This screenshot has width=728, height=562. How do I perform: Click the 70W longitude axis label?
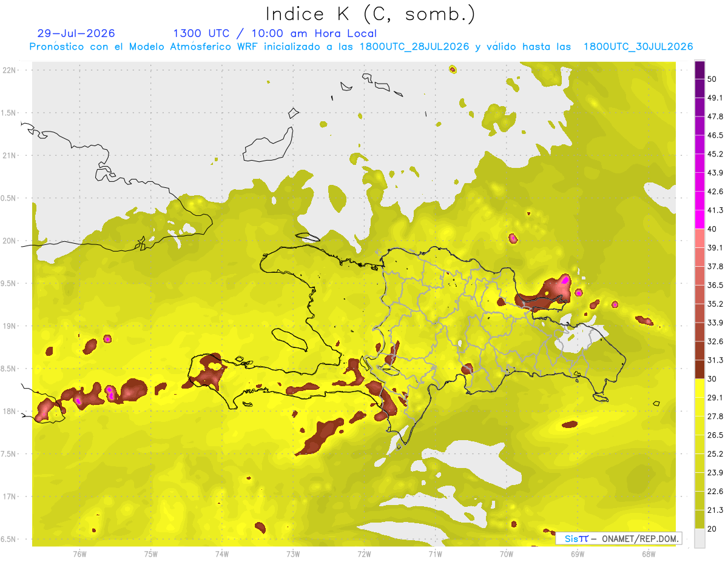click(x=507, y=554)
